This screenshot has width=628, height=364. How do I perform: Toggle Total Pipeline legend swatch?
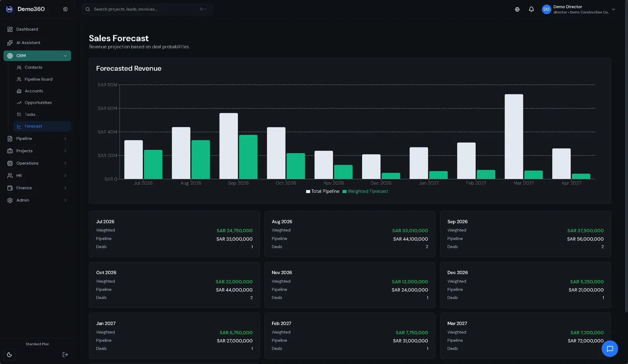(308, 191)
